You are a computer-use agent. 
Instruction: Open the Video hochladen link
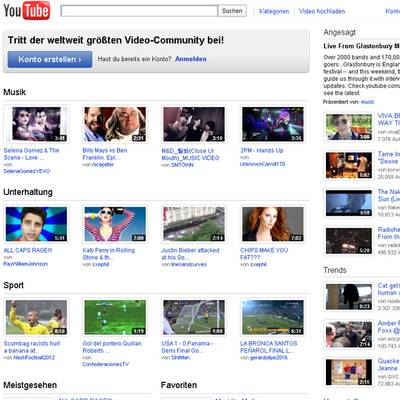pyautogui.click(x=322, y=11)
